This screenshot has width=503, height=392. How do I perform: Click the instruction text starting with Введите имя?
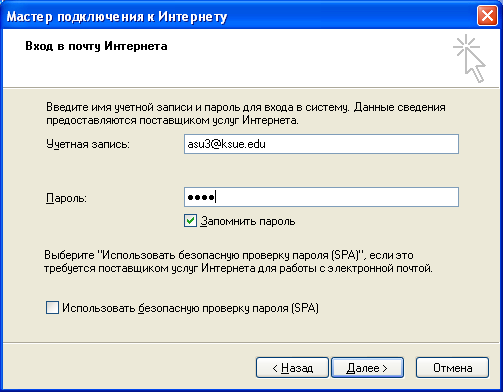pos(246,114)
